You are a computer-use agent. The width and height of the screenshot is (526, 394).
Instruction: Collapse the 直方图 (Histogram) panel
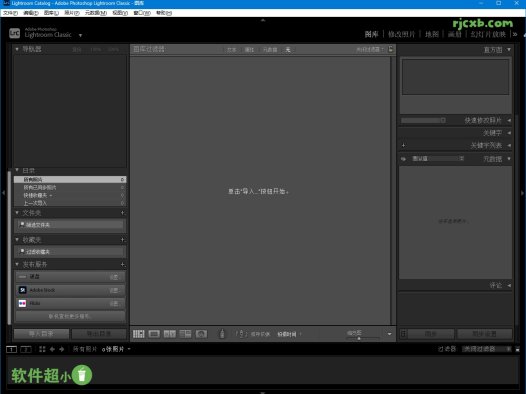click(509, 50)
